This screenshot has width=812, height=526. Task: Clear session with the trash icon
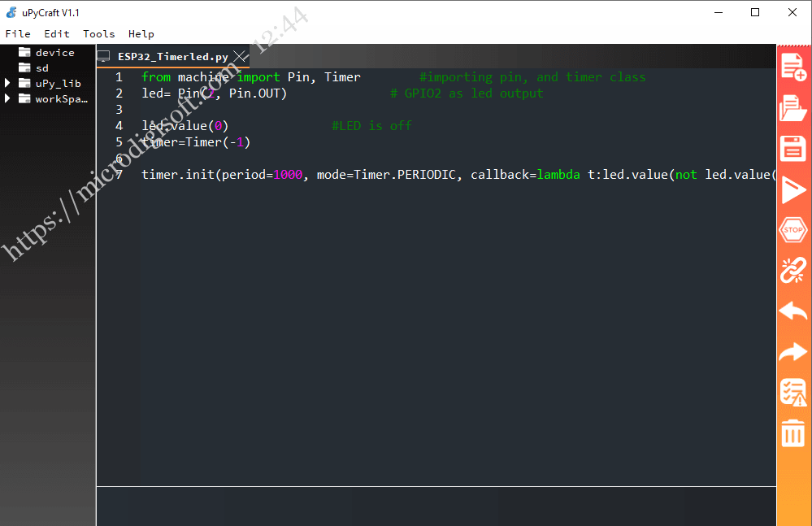coord(792,433)
